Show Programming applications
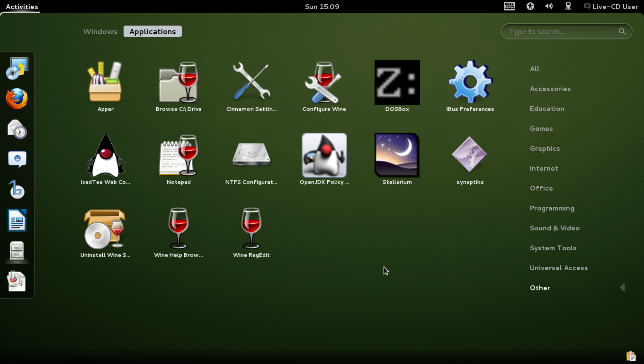Image resolution: width=644 pixels, height=364 pixels. [552, 208]
